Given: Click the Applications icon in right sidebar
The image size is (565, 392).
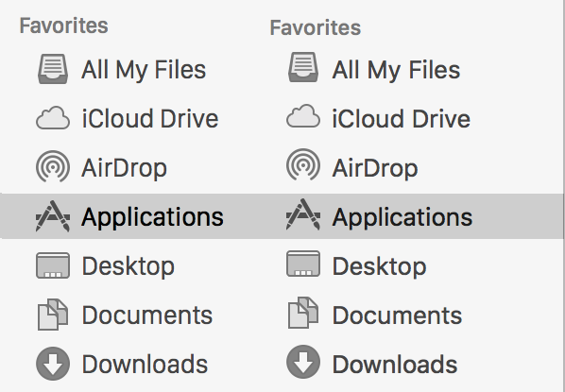Looking at the screenshot, I should 303,214.
